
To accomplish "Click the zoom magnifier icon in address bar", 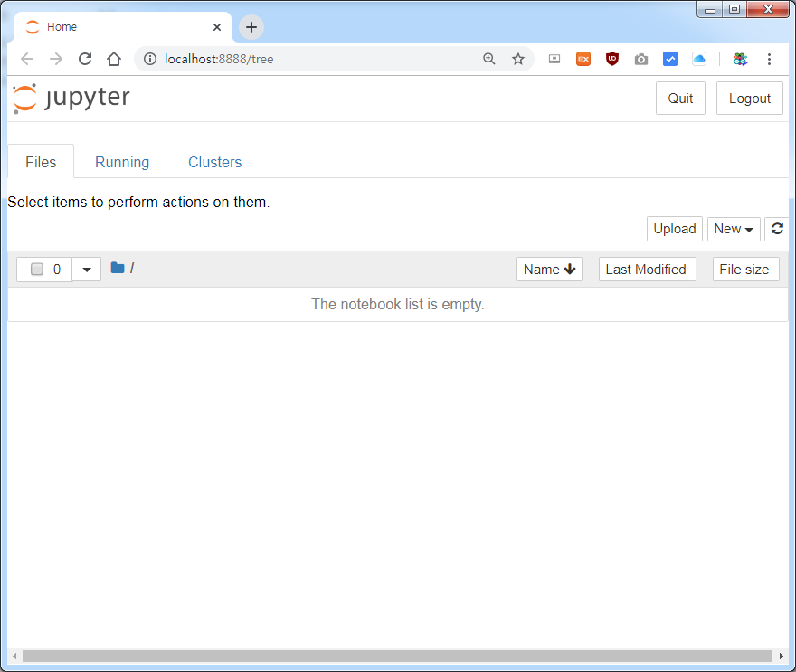I will pos(488,59).
